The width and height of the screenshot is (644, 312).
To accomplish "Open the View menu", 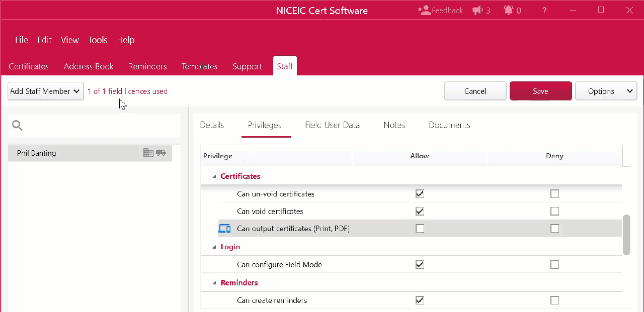I will point(70,40).
